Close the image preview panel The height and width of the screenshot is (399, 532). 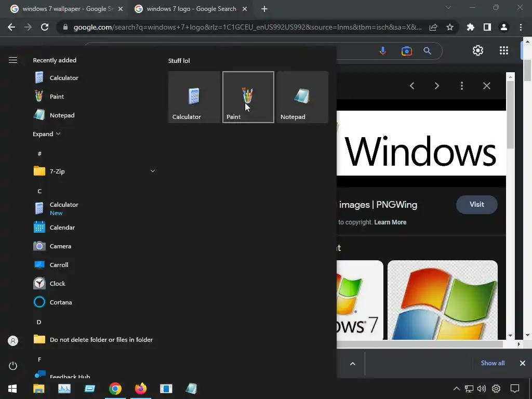tap(486, 86)
